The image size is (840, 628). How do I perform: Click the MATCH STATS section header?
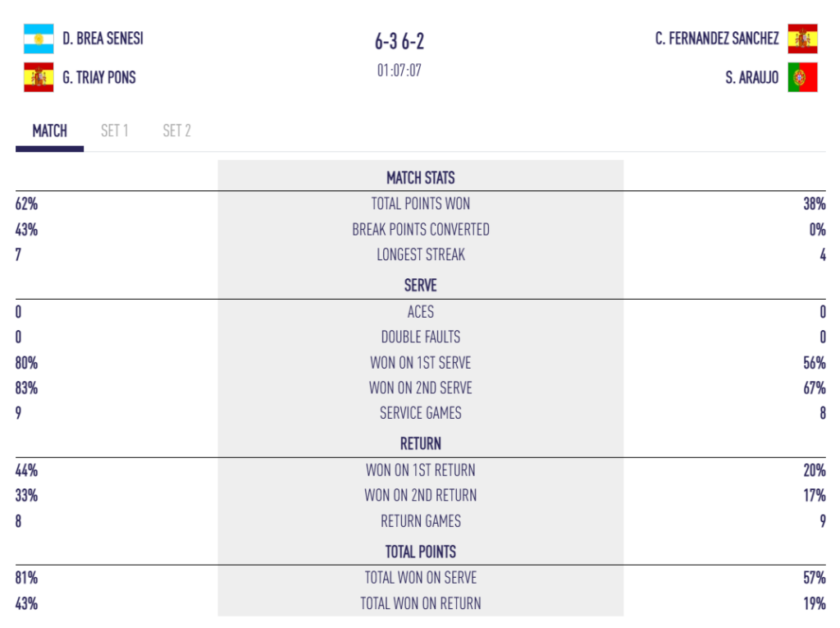click(x=421, y=178)
